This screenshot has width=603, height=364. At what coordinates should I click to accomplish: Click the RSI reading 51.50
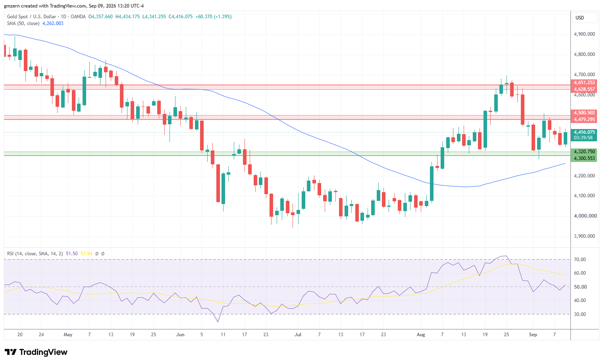(72, 254)
